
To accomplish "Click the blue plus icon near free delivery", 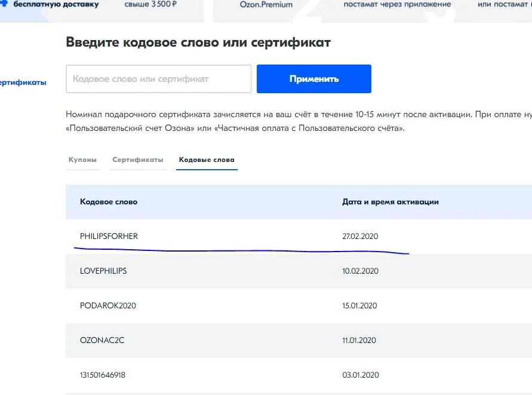I will 4,3.
